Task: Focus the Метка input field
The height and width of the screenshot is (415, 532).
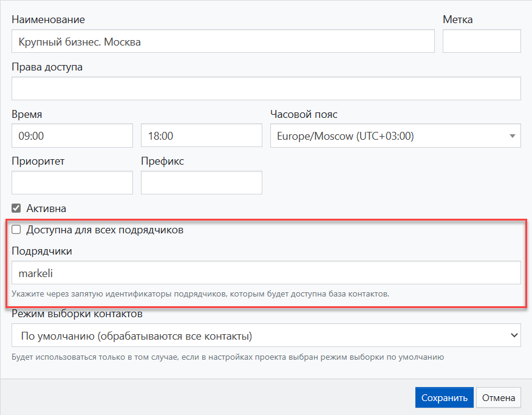Action: tap(482, 42)
